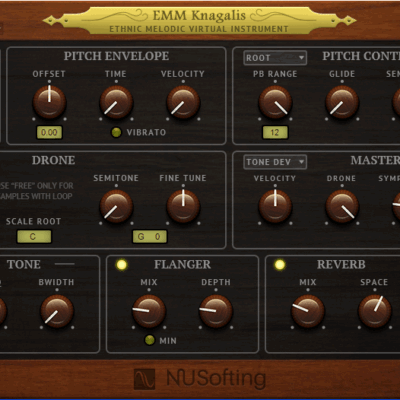The height and width of the screenshot is (400, 400).
Task: Click the NUSofting waveform logo icon
Action: pos(144,379)
